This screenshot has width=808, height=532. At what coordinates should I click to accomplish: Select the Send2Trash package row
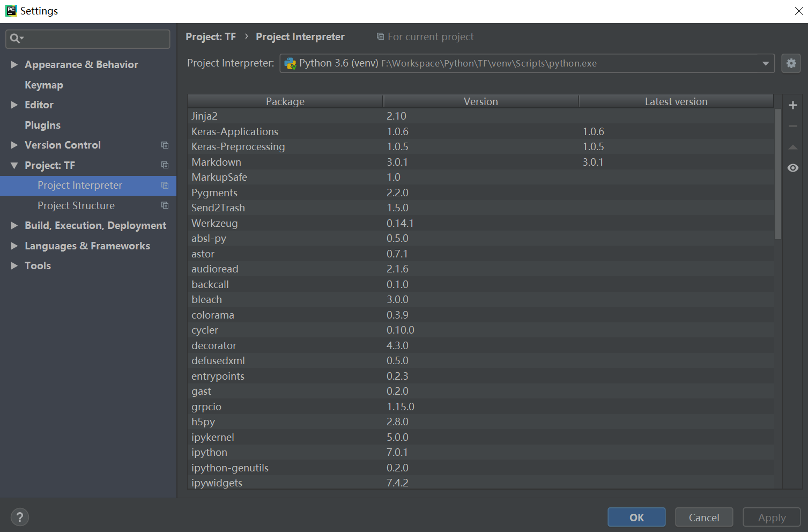(x=481, y=208)
